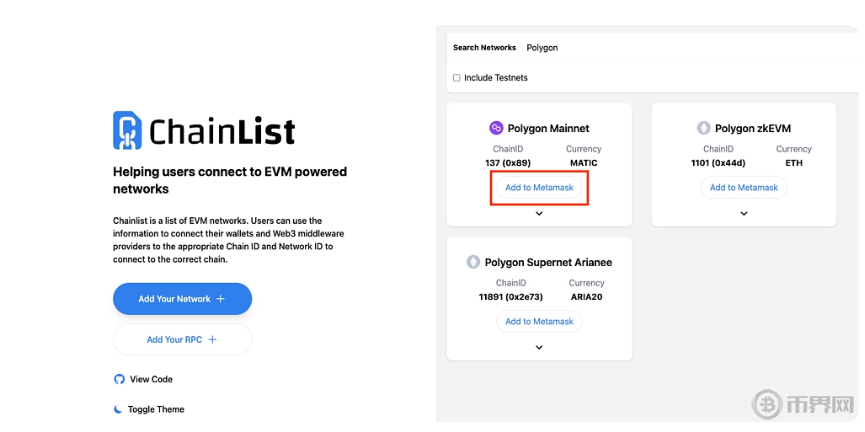The height and width of the screenshot is (432, 865).
Task: Enable the Include Testnets checkbox
Action: [457, 78]
